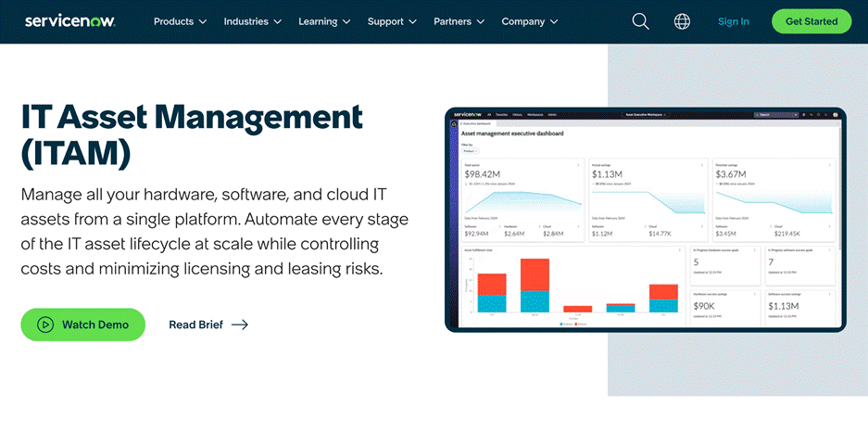The image size is (868, 433).
Task: Expand the Industries menu
Action: 252,21
